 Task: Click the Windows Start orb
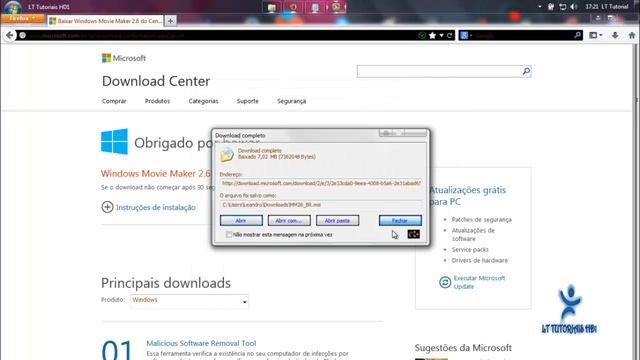pos(12,7)
